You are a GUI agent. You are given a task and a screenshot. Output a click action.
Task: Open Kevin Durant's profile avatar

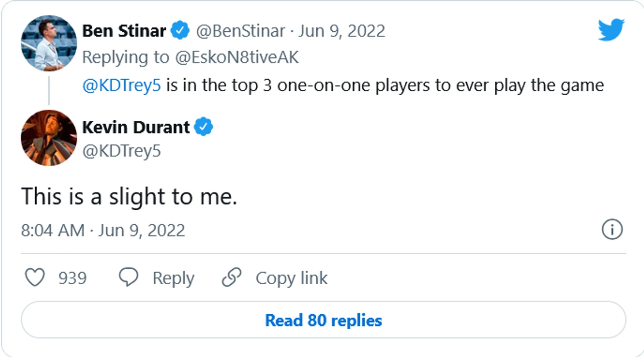coord(49,138)
